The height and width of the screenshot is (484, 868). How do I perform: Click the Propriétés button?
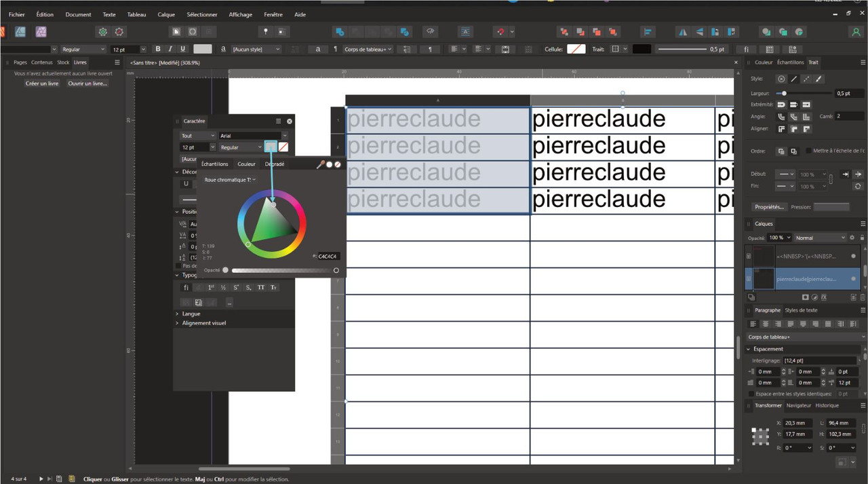770,207
